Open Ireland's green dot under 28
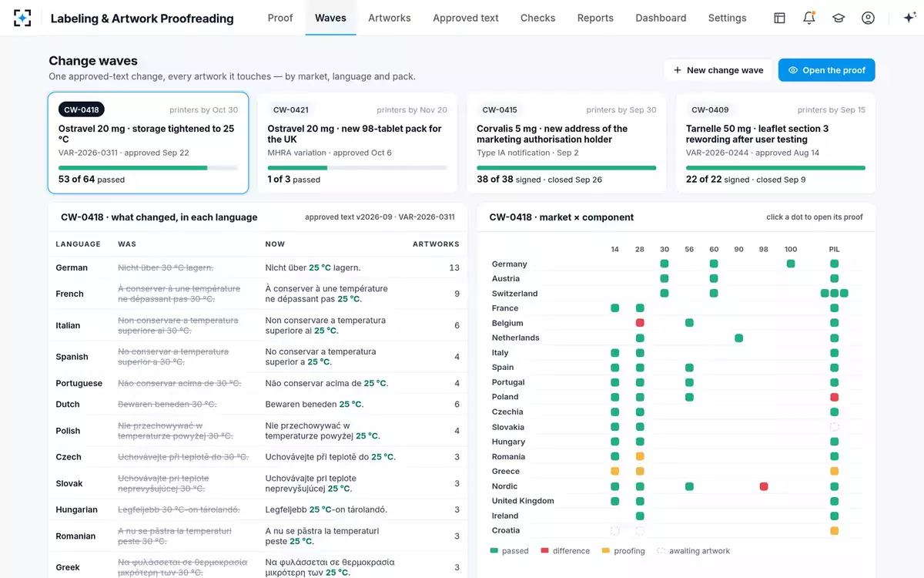Image resolution: width=924 pixels, height=578 pixels. click(x=640, y=516)
